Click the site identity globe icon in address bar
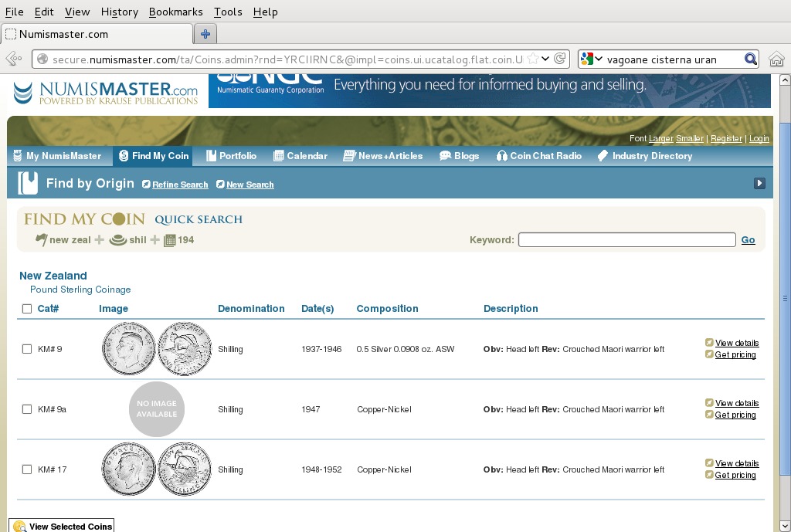This screenshot has height=532, width=791. [42, 59]
